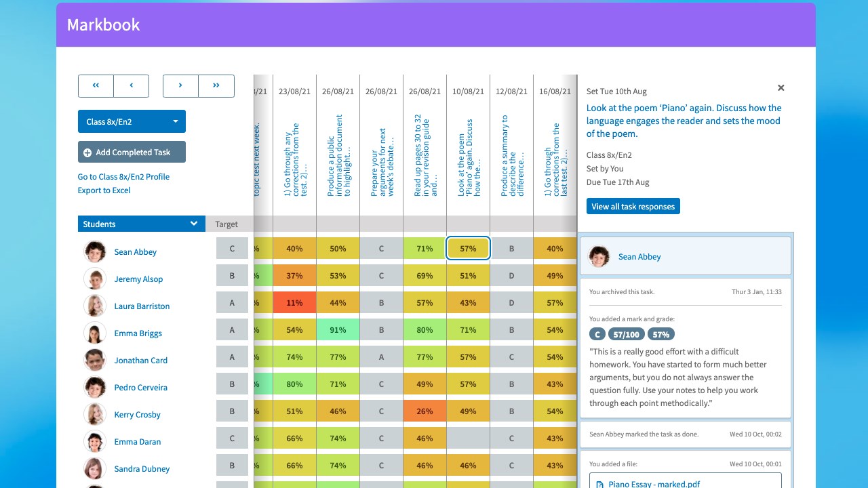This screenshot has width=868, height=488.
Task: Click Sean Abbey's target grade C
Action: [x=232, y=249]
